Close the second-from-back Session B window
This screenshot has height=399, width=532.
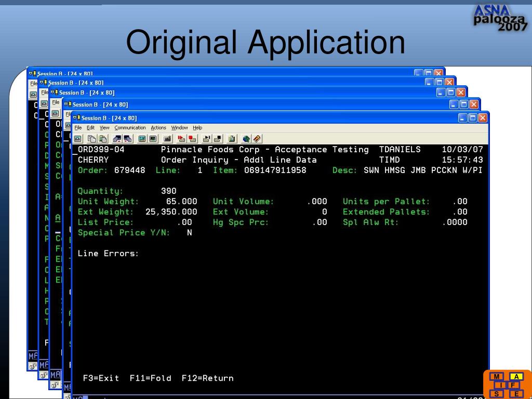point(449,82)
